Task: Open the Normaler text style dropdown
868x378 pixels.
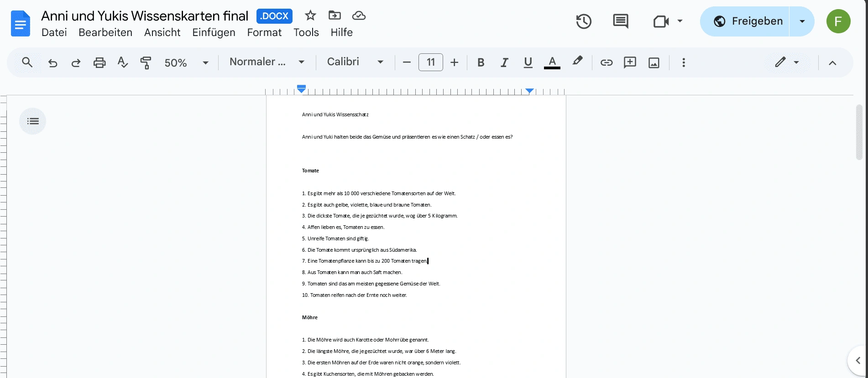Action: point(267,62)
